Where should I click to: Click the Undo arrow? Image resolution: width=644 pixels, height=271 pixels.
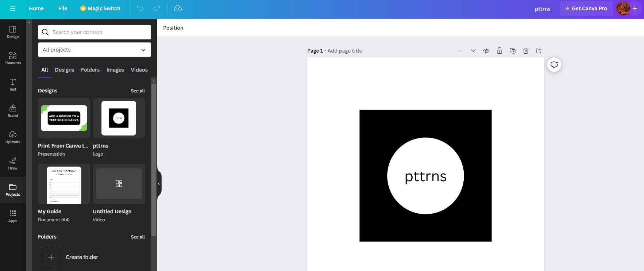[x=140, y=8]
